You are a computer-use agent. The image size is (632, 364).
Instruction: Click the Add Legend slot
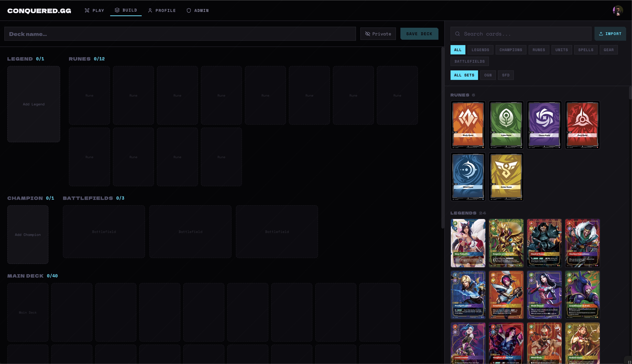(34, 104)
